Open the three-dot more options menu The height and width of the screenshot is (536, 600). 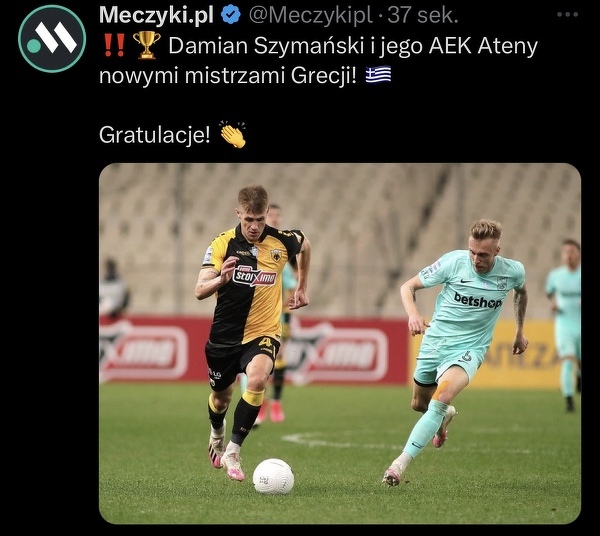point(567,15)
